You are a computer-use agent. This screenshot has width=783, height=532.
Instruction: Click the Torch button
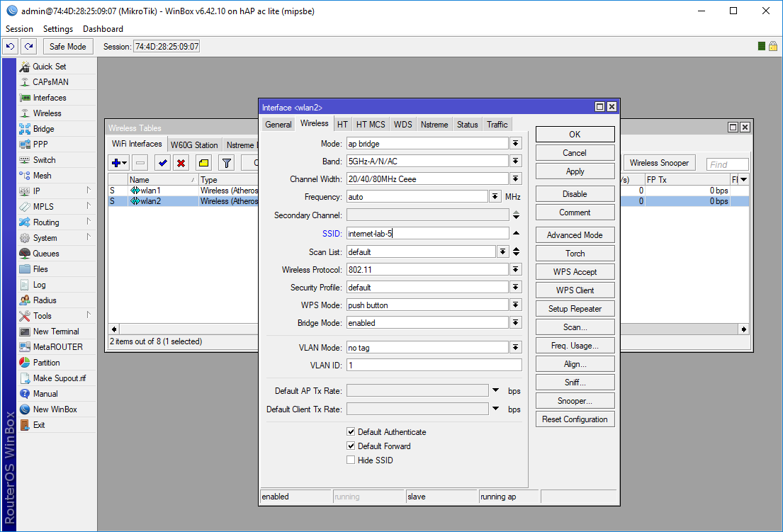(575, 253)
